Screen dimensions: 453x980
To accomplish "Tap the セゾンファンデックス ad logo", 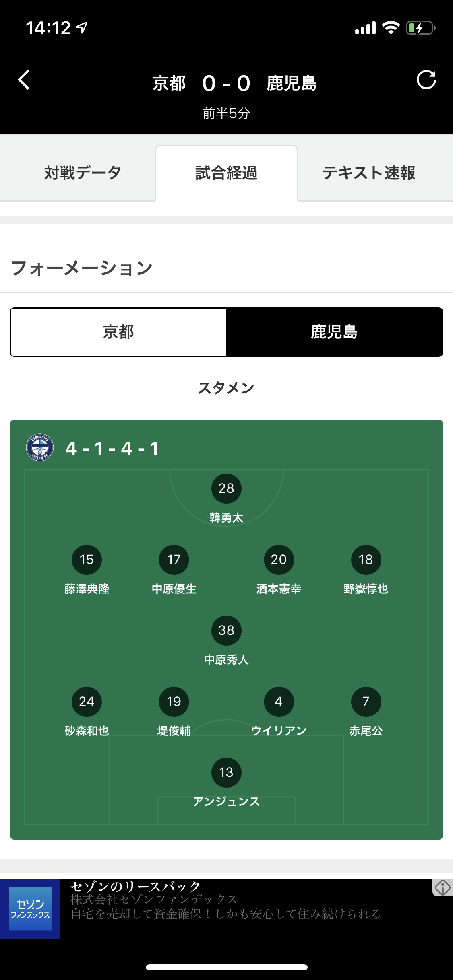I will click(x=30, y=909).
